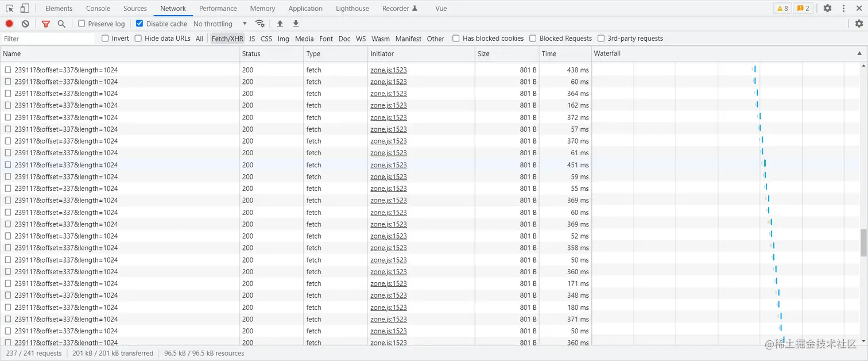Filter requests by CSS type
Viewport: 868px width, 361px height.
[266, 39]
